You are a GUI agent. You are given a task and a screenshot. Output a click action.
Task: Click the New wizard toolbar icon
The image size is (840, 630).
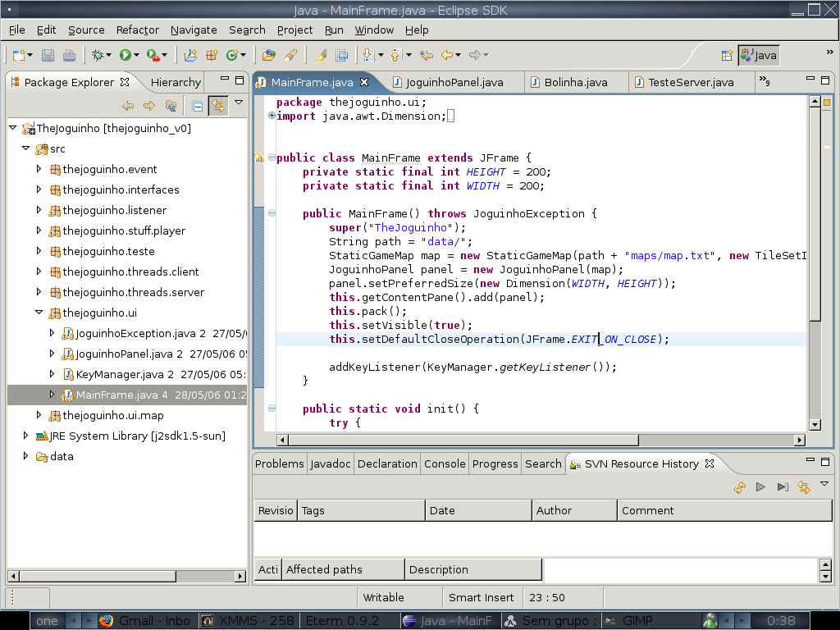20,55
